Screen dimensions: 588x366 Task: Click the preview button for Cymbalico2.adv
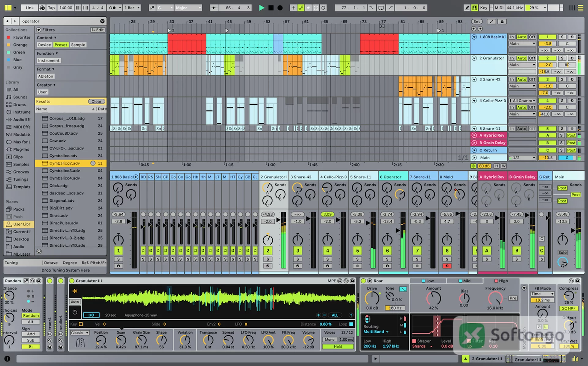pos(93,163)
